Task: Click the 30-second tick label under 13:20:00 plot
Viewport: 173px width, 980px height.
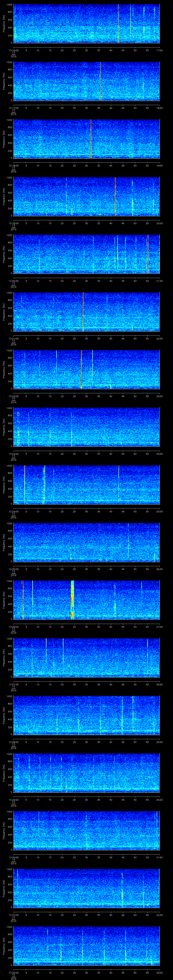Action: (x=86, y=281)
